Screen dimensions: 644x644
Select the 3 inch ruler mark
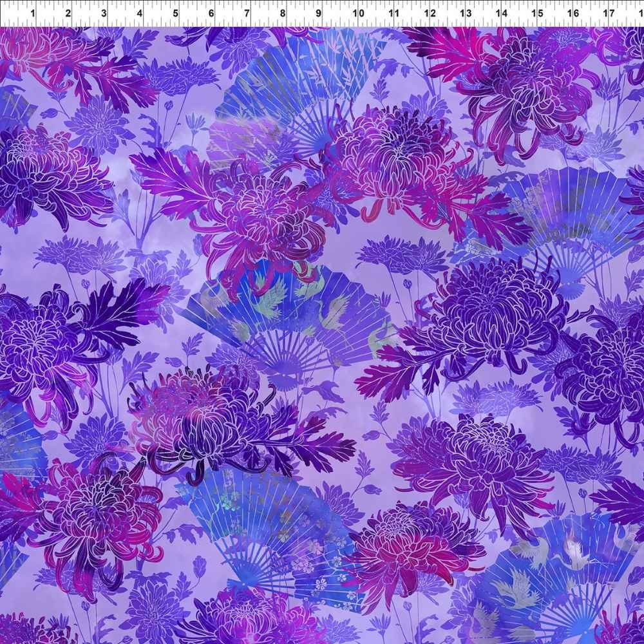(104, 13)
